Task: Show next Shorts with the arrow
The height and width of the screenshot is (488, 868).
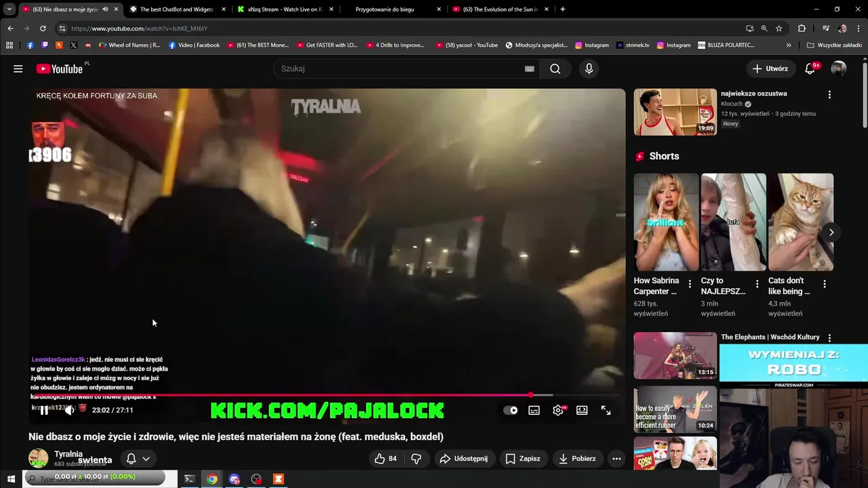Action: coord(831,232)
